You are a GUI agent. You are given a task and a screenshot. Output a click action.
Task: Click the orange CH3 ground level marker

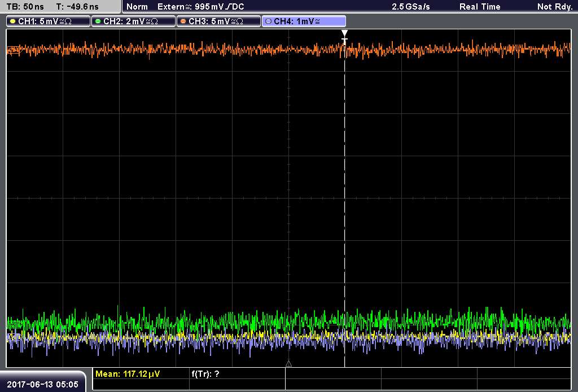(x=14, y=50)
